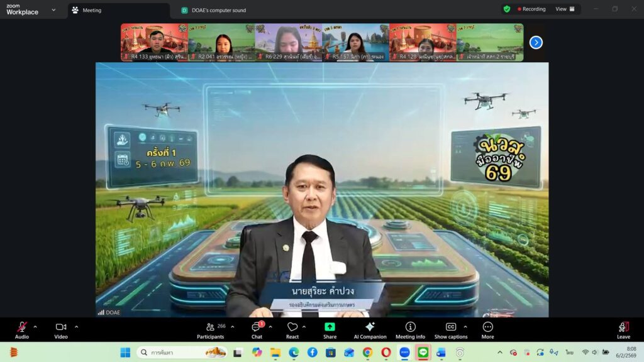
Task: Open the Participants panel icon
Action: tap(210, 327)
